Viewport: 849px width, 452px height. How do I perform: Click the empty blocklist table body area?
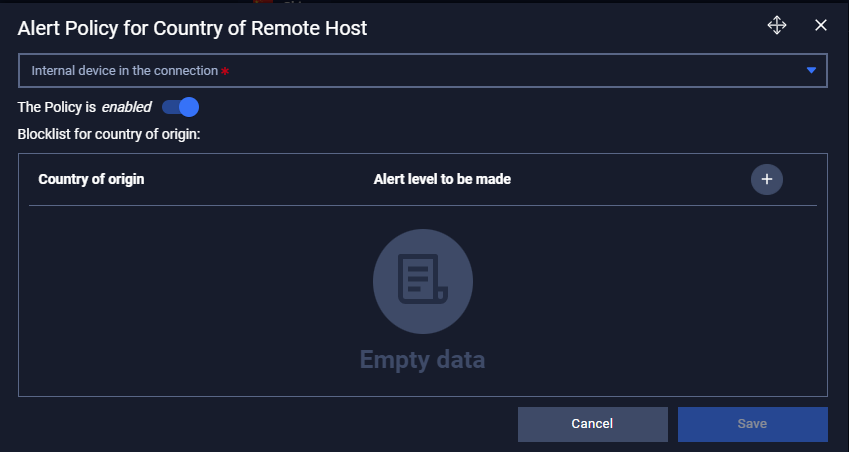(x=423, y=300)
